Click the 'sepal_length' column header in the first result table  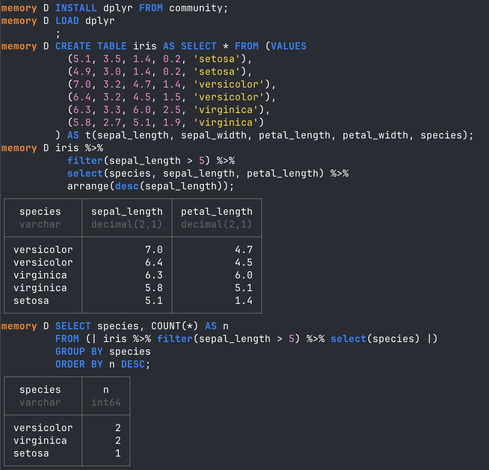[127, 212]
